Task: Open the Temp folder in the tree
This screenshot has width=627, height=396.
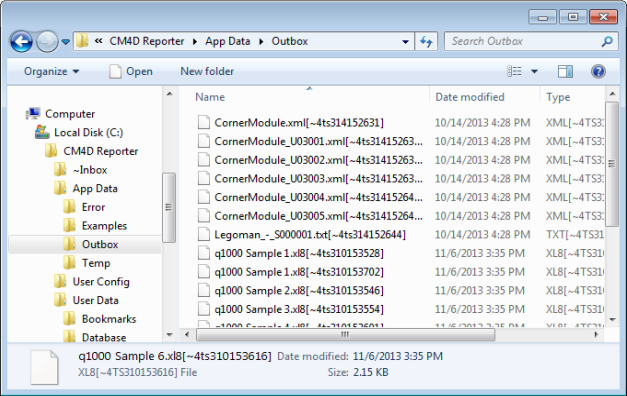Action: pos(96,263)
